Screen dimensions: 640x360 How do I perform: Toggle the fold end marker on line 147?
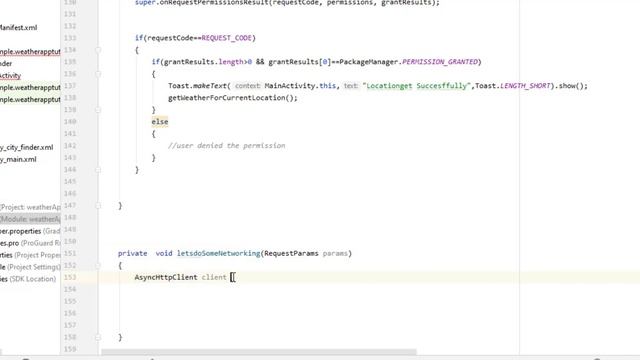98,205
